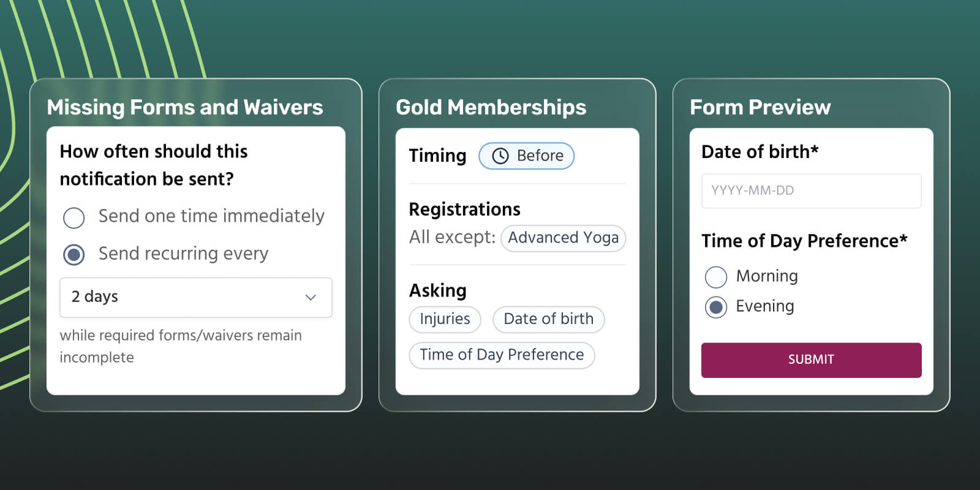The width and height of the screenshot is (980, 490).
Task: Click the Timing label
Action: coord(437,156)
